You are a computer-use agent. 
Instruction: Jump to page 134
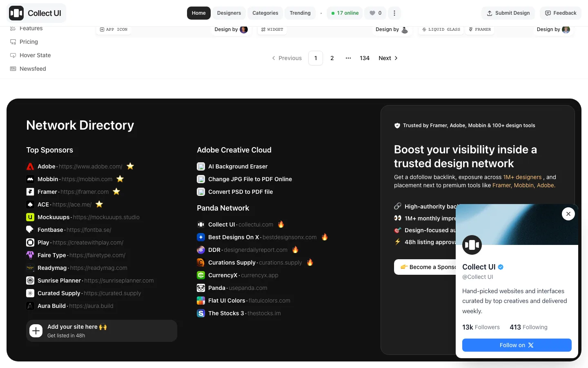365,58
